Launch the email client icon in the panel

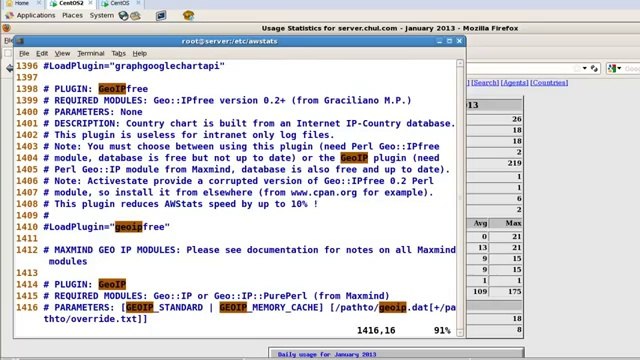click(136, 16)
